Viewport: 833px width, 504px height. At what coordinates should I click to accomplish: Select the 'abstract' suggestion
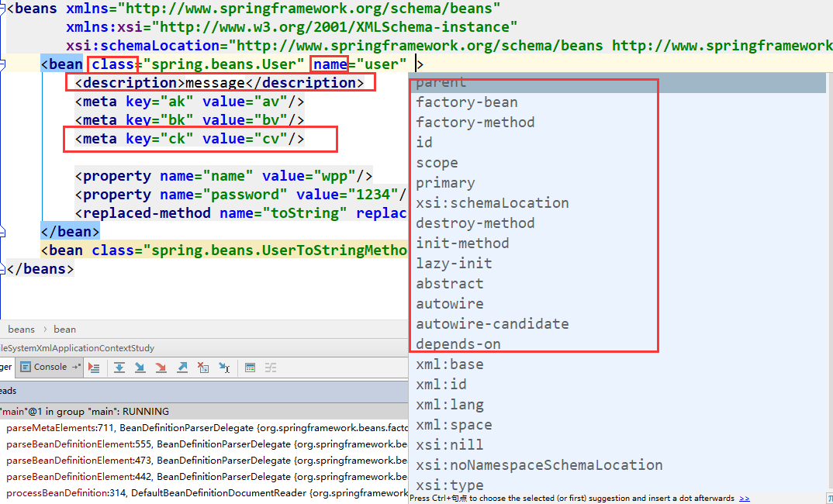(x=617, y=284)
